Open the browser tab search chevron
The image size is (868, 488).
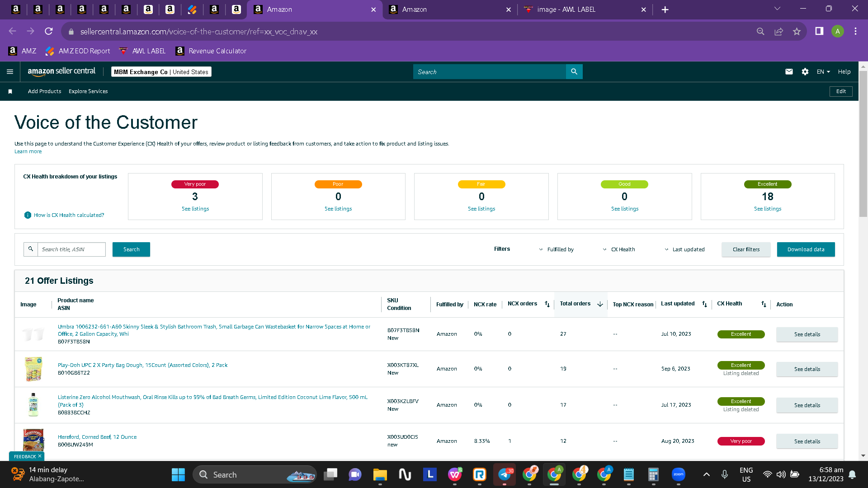click(x=778, y=9)
